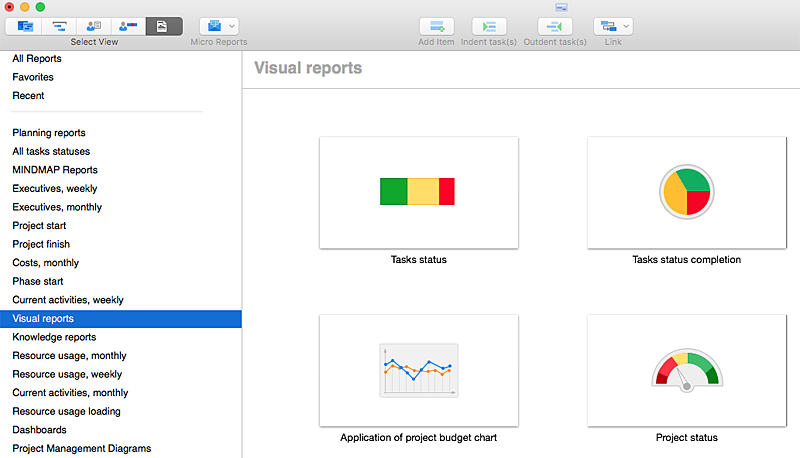Click the Tasks status completion caption

[687, 260]
